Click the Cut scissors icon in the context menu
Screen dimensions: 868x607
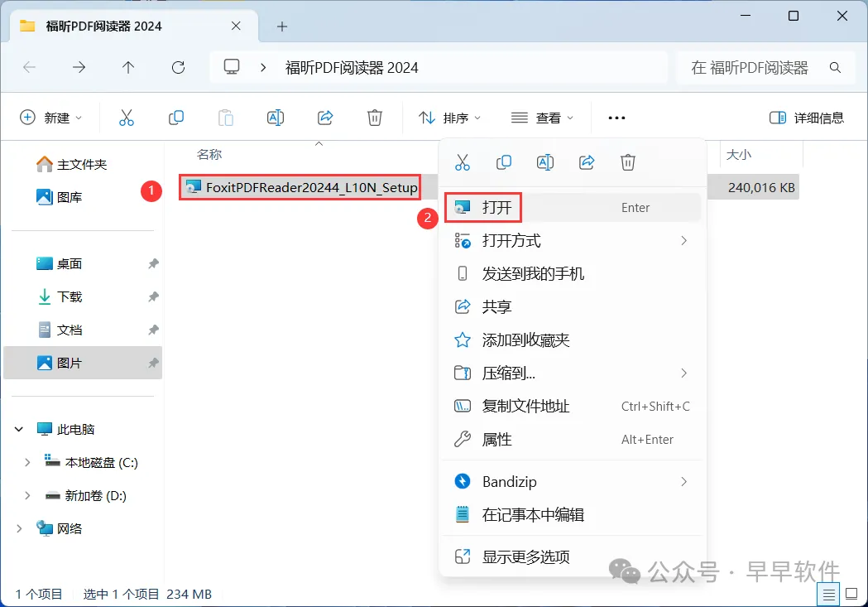tap(463, 162)
